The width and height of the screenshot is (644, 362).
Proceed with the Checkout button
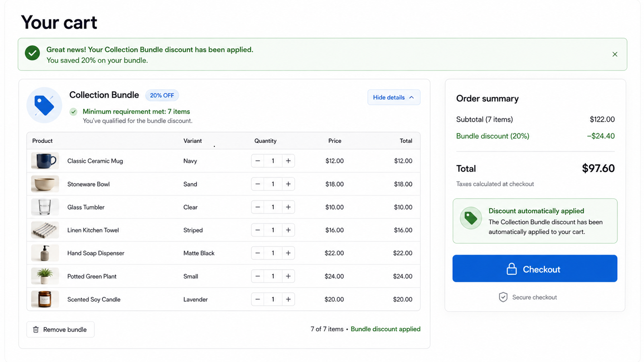(535, 268)
